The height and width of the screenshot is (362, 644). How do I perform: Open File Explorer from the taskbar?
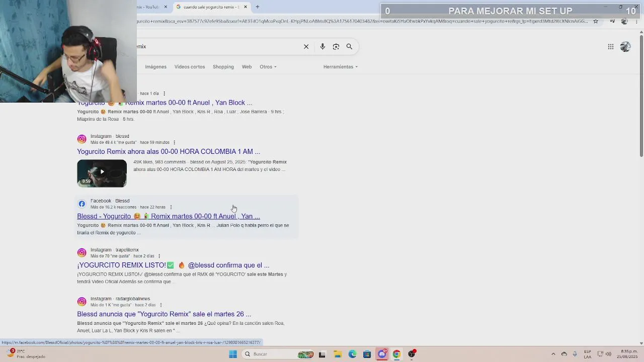coord(337,354)
